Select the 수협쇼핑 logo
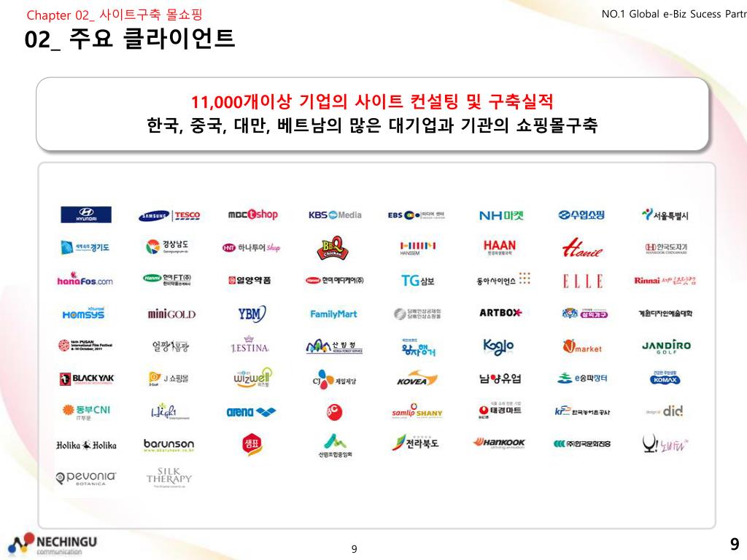Image resolution: width=747 pixels, height=560 pixels. 581,215
